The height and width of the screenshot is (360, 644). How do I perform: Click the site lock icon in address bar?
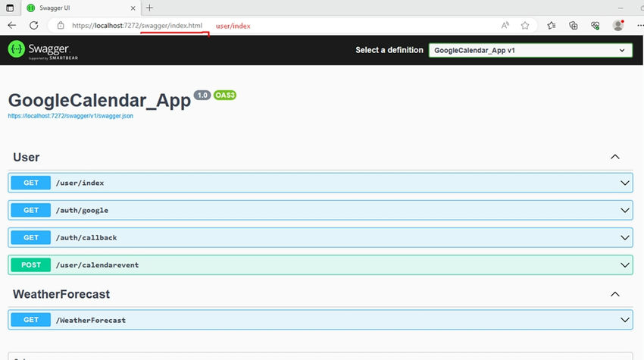[61, 26]
